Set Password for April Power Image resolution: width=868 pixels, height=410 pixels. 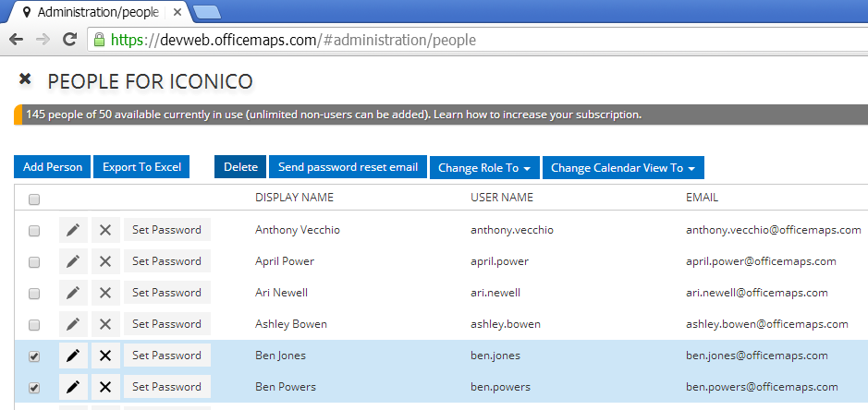click(166, 261)
